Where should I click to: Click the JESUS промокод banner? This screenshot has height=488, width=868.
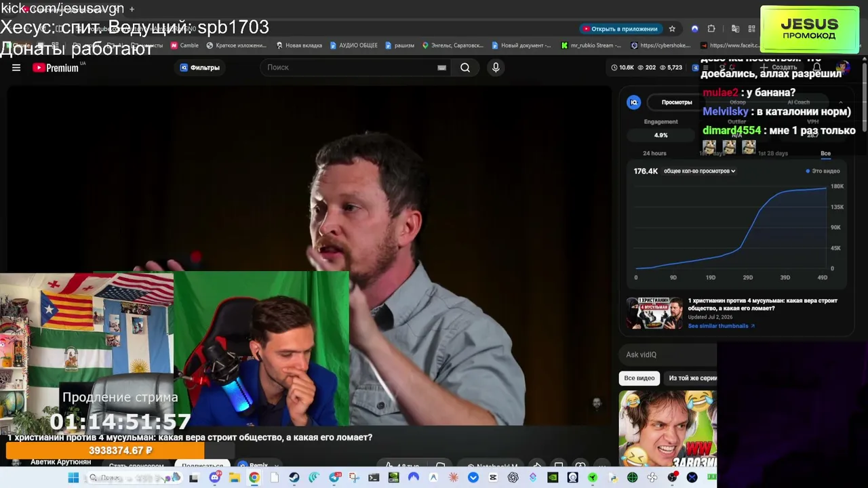click(x=810, y=29)
